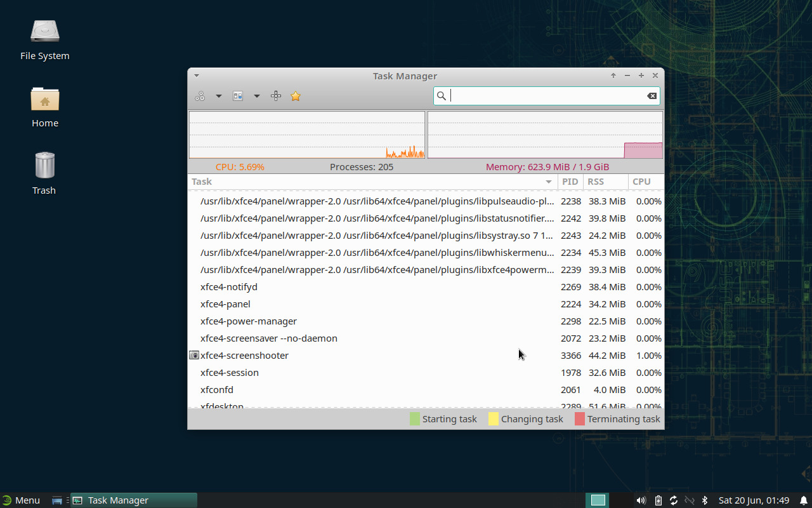The height and width of the screenshot is (508, 812).
Task: Toggle Bluetooth from the system tray
Action: tap(705, 500)
